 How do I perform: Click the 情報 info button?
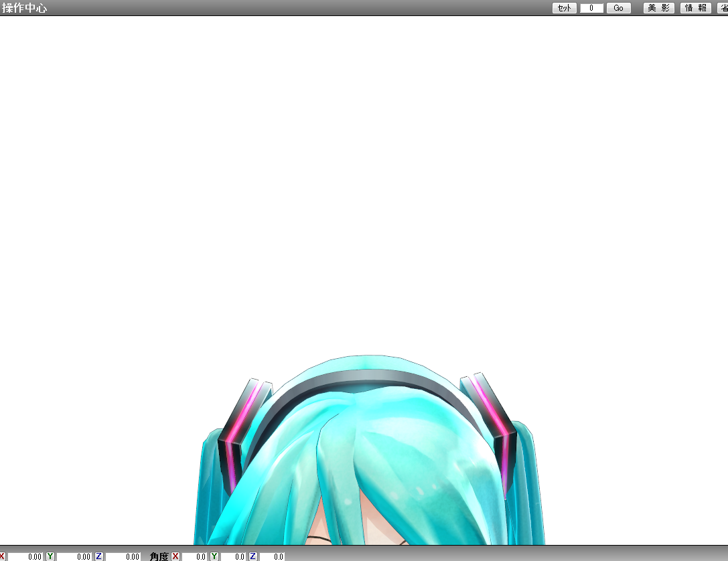695,8
